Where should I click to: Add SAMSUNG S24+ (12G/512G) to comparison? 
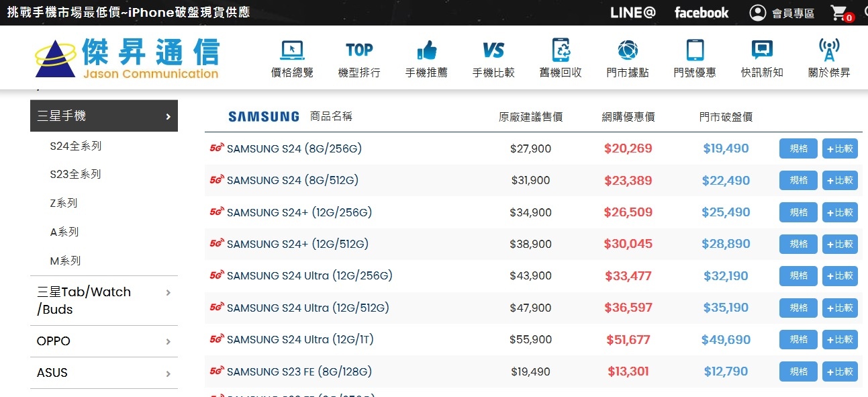(840, 244)
